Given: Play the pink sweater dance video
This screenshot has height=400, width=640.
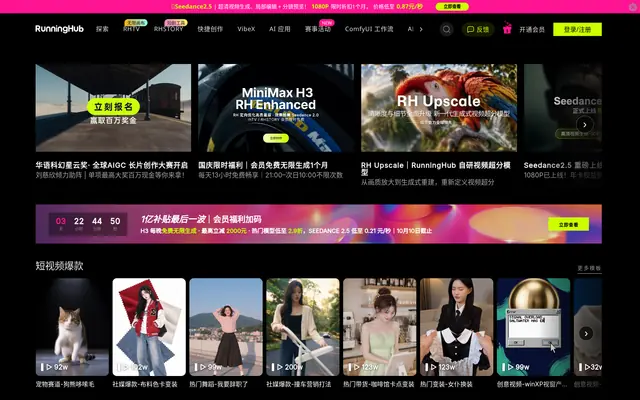Looking at the screenshot, I should tap(202, 367).
